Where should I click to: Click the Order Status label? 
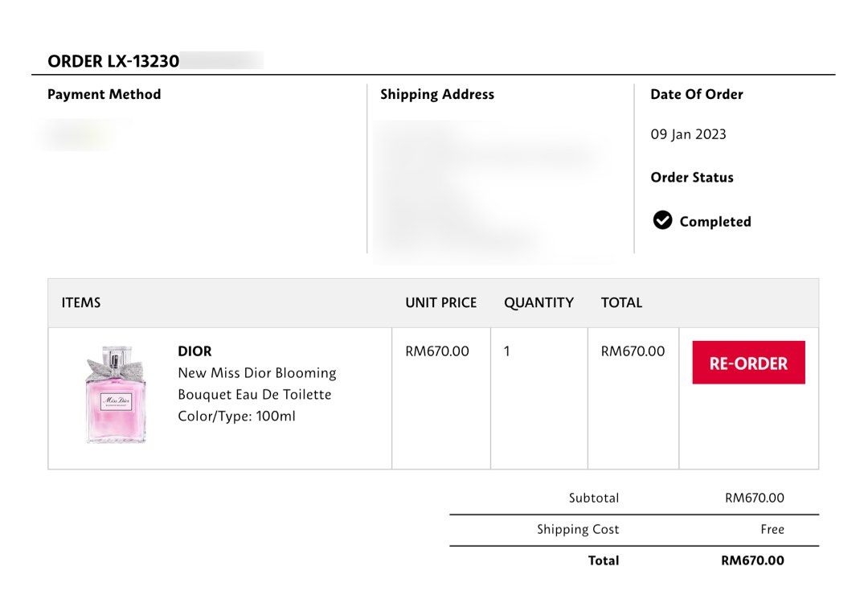(692, 178)
